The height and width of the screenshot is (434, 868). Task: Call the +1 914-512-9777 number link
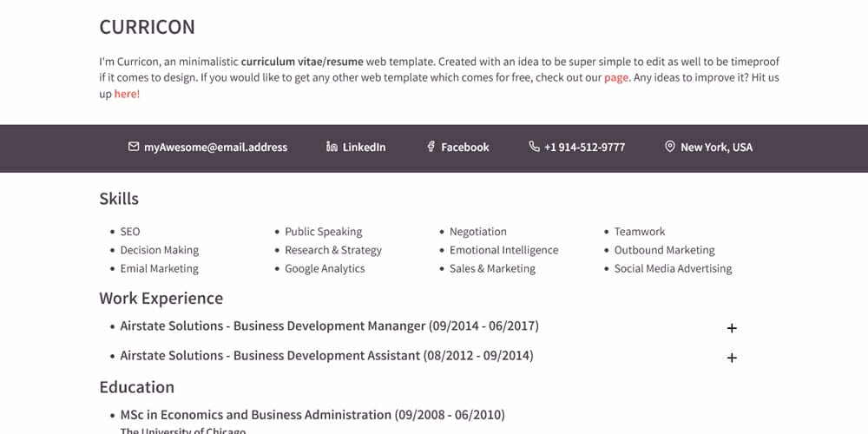[x=584, y=148]
